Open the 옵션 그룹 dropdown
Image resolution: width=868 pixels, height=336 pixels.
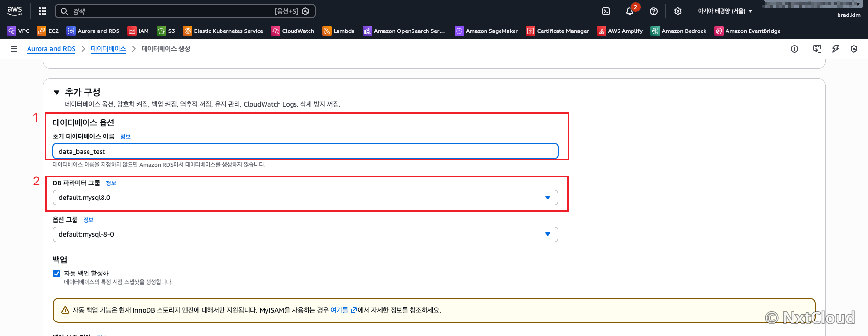coord(305,234)
